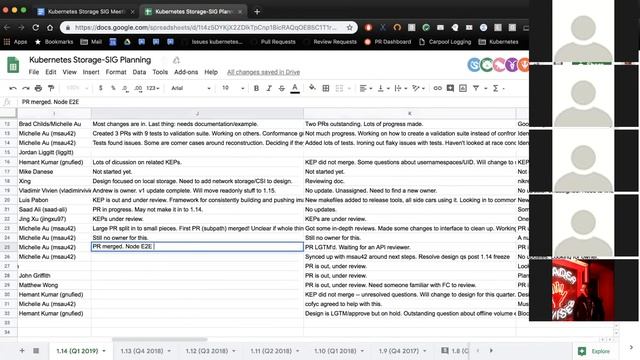Open the all sheets list icon

click(36, 351)
